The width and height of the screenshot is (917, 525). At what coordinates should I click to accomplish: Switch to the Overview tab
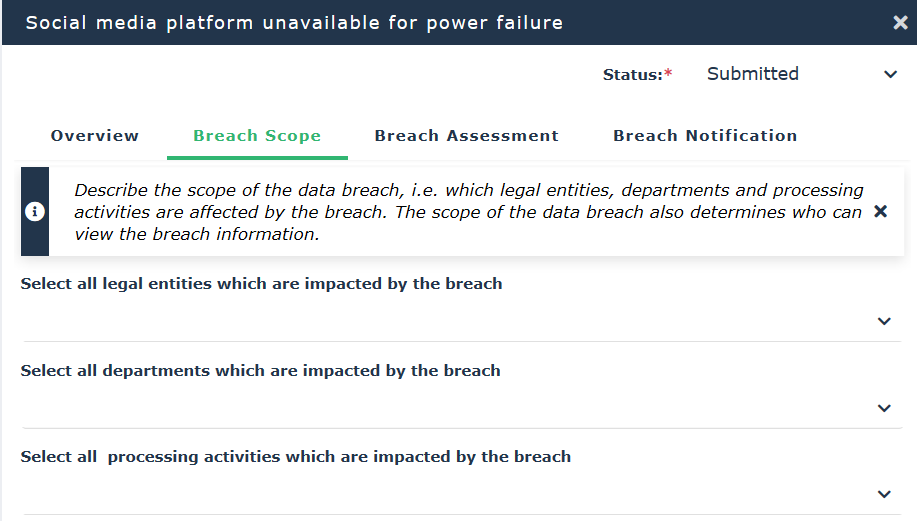click(95, 136)
